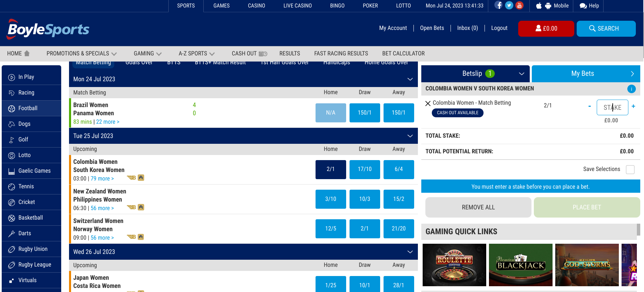644x292 pixels.
Task: Select Costa Rica Women away 28/1 odds
Action: (x=399, y=284)
